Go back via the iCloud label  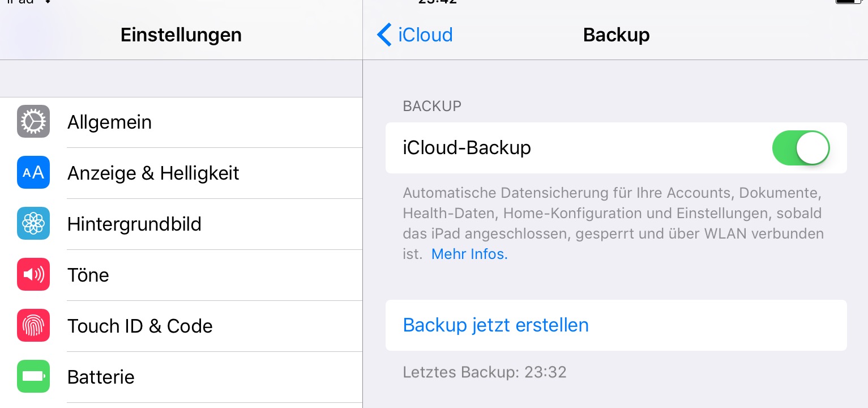[425, 35]
